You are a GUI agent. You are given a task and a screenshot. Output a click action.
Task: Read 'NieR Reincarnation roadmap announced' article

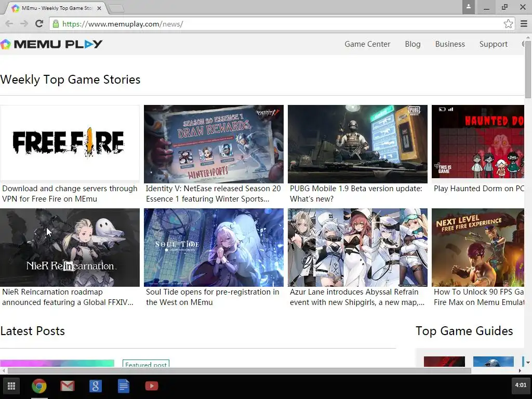coord(68,297)
